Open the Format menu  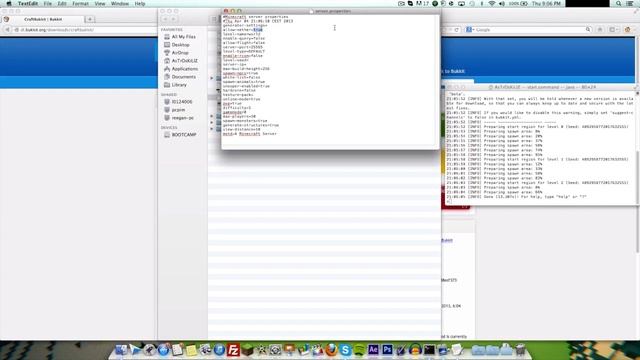pos(80,4)
